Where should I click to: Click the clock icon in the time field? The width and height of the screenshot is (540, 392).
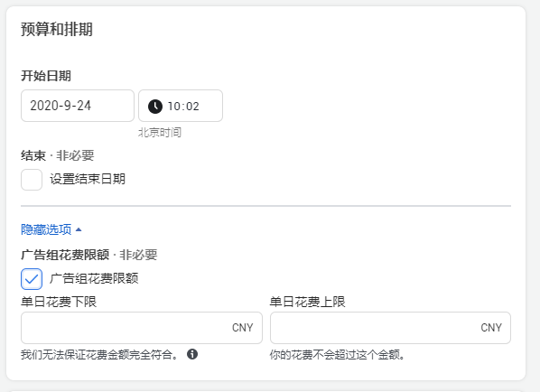(x=155, y=107)
